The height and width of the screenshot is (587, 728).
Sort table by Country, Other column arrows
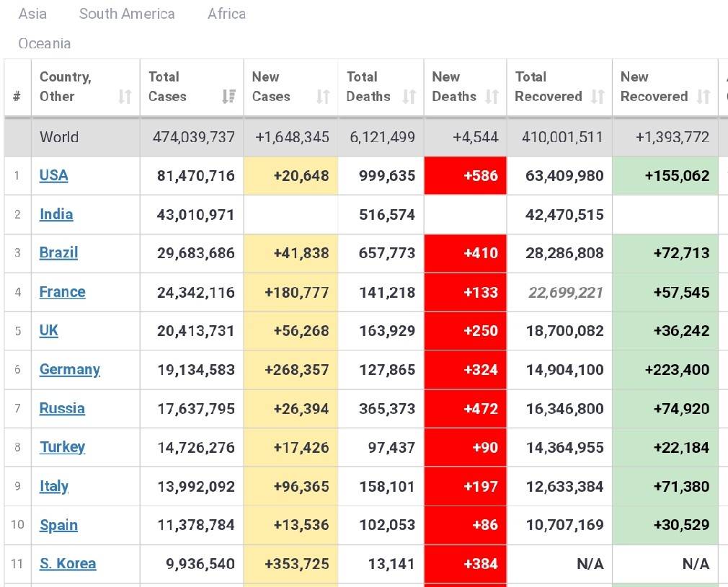pos(125,97)
